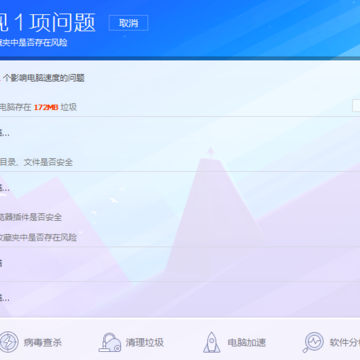Open the 软件分析 text label
Image resolution: width=360 pixels, height=360 pixels.
[345, 342]
